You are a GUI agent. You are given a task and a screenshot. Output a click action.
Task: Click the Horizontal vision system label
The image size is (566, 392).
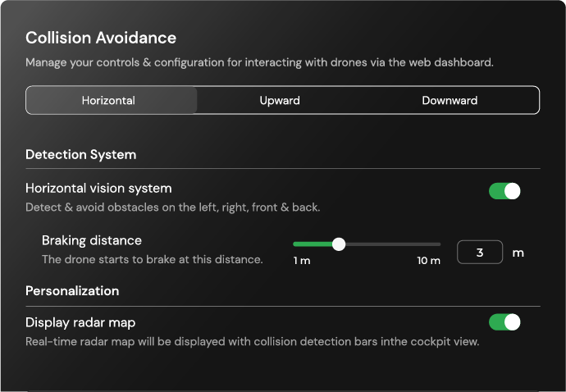coord(98,189)
